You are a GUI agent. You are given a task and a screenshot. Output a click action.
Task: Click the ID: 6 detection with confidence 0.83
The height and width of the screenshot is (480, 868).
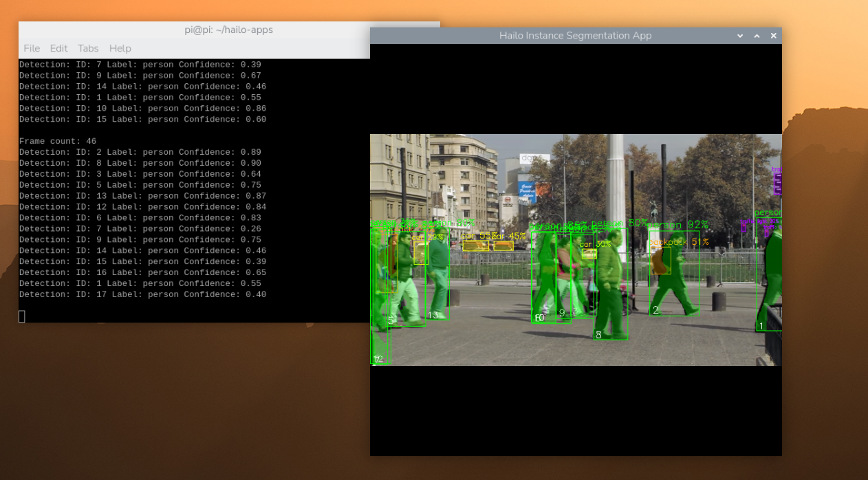tap(140, 218)
